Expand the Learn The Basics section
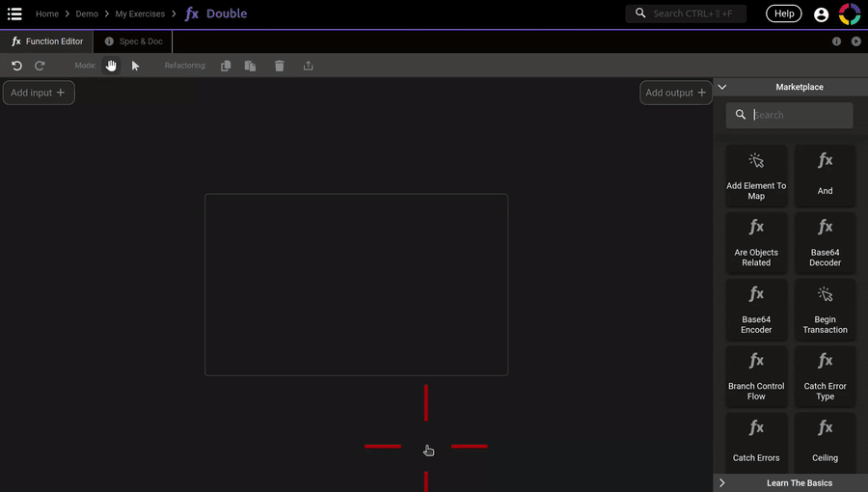The height and width of the screenshot is (492, 868). [722, 482]
